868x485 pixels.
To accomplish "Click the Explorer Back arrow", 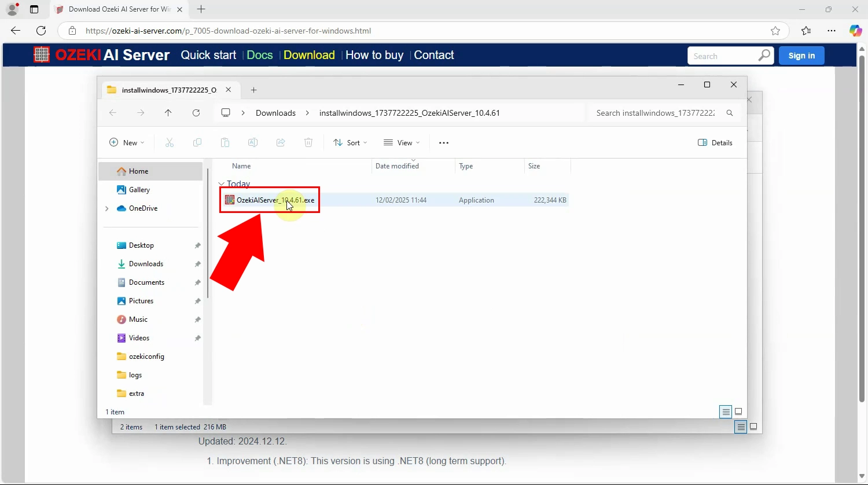I will click(x=113, y=113).
